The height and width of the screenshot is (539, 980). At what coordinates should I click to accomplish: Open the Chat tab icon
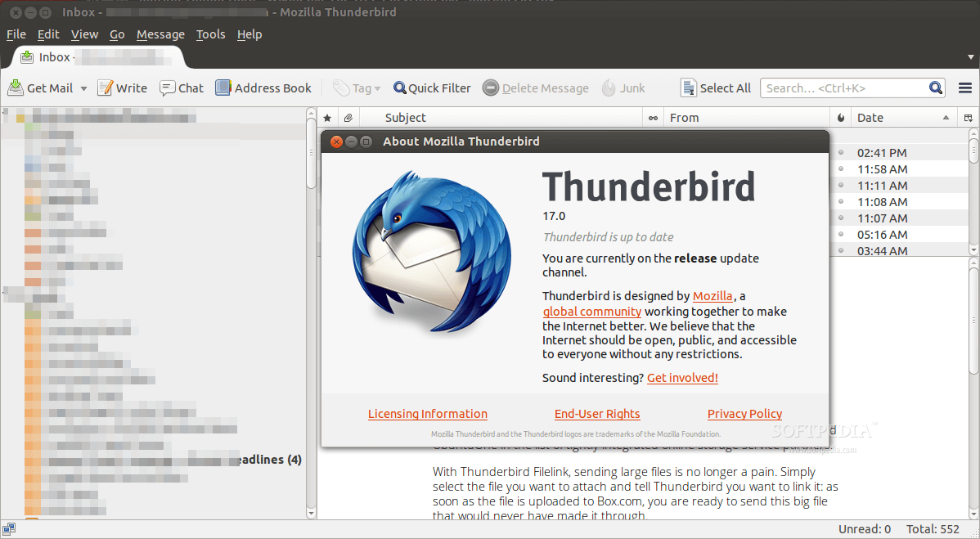pyautogui.click(x=168, y=88)
